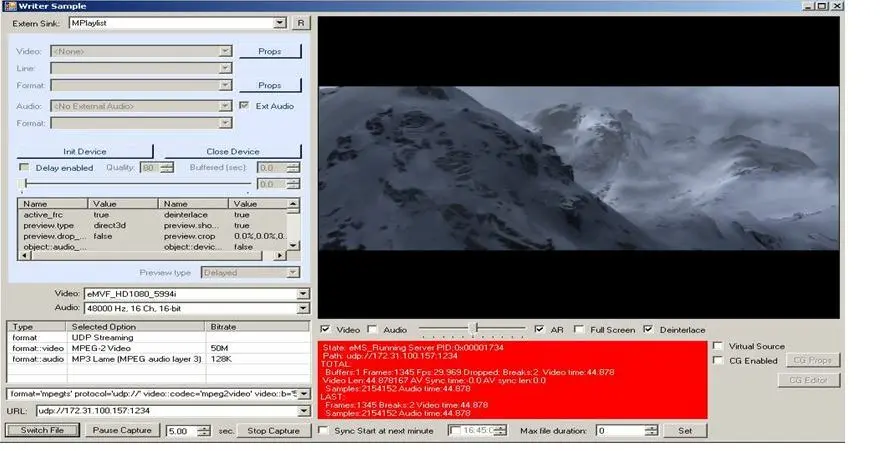Check Sync Start at next minute
This screenshot has width=894, height=451.
point(323,431)
